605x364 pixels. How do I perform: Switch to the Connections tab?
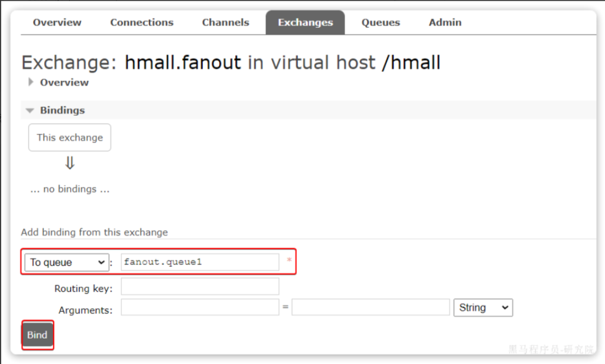coord(142,22)
